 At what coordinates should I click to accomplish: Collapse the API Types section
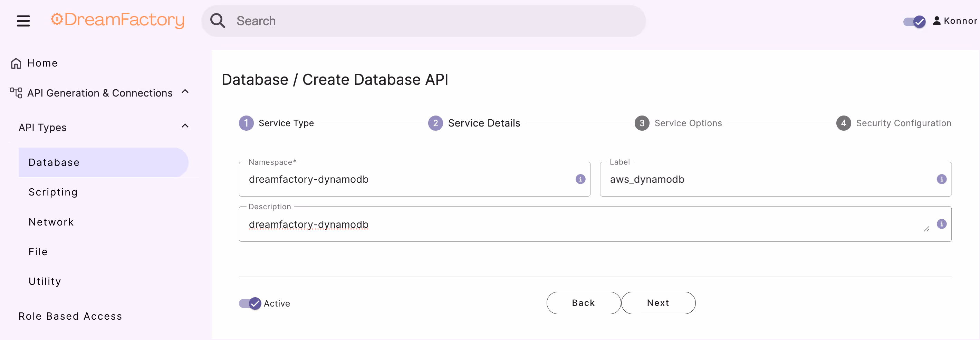(185, 126)
